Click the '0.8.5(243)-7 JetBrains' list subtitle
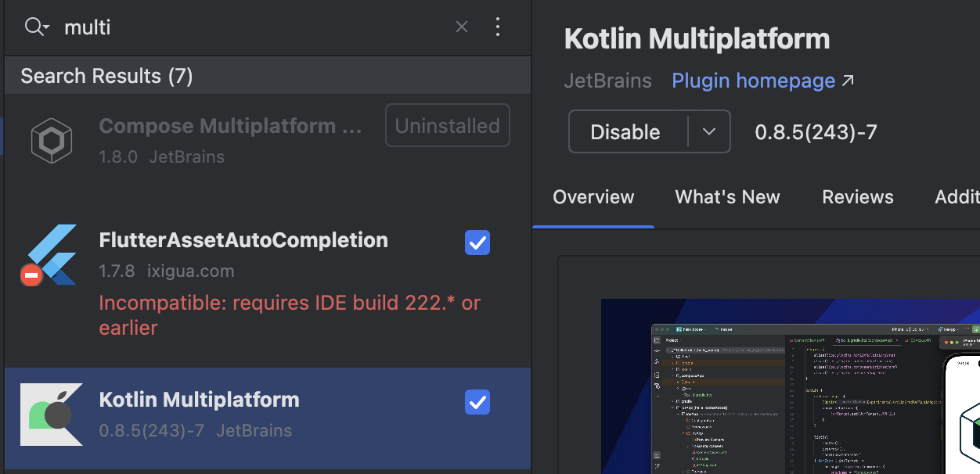Screen dimensions: 980x474 pyautogui.click(x=196, y=430)
